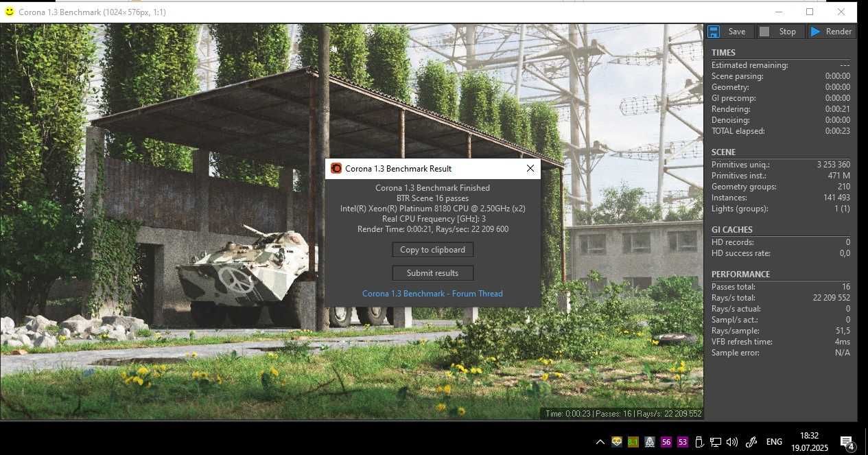The height and width of the screenshot is (455, 868).
Task: Click the Primitives inst. value 471 M
Action: click(x=838, y=176)
